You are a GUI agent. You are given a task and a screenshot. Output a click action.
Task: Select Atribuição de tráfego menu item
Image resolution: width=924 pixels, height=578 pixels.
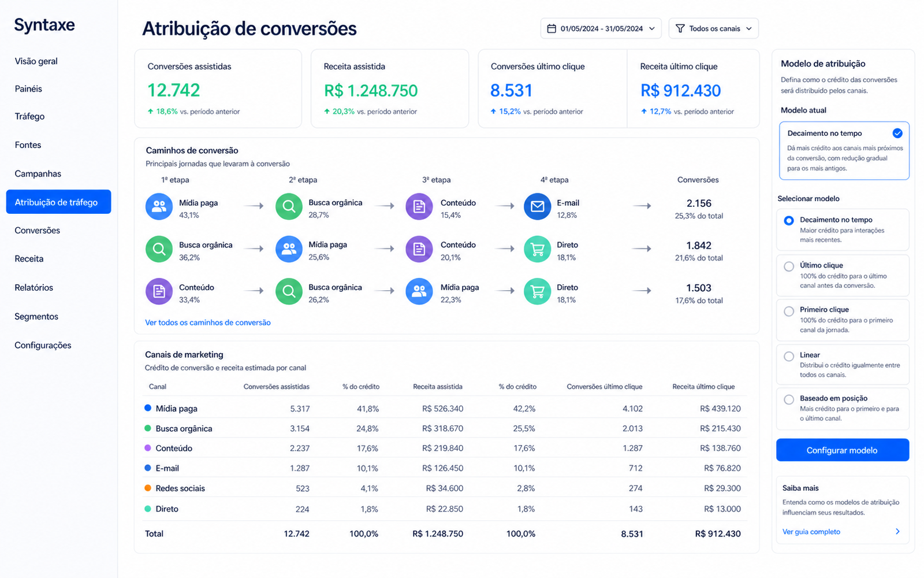[58, 202]
